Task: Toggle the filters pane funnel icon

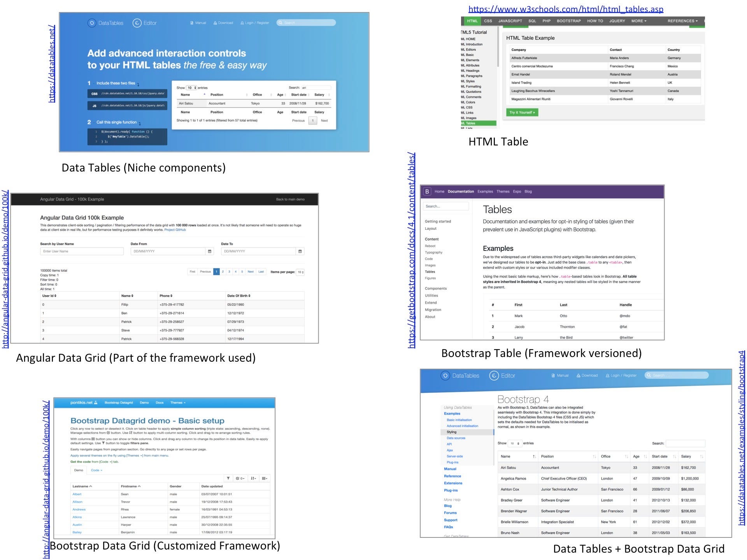Action: (228, 478)
